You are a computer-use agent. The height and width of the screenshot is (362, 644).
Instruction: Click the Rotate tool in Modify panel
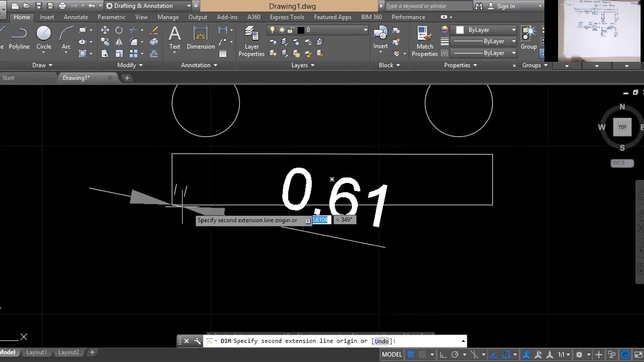coord(119,30)
